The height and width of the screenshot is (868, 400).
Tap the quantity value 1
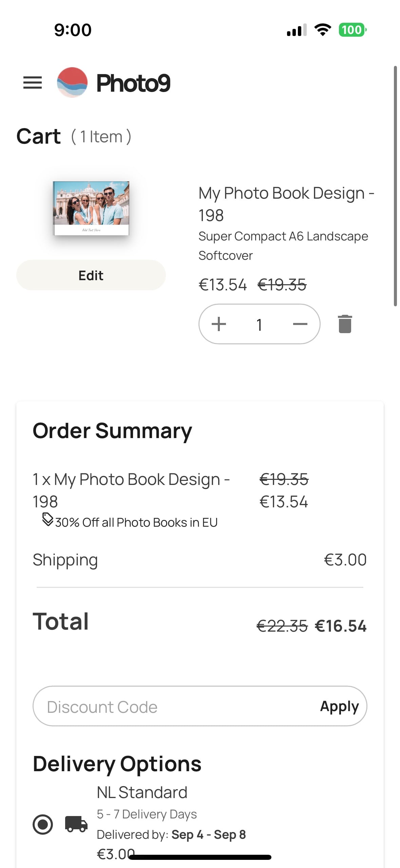coord(259,325)
